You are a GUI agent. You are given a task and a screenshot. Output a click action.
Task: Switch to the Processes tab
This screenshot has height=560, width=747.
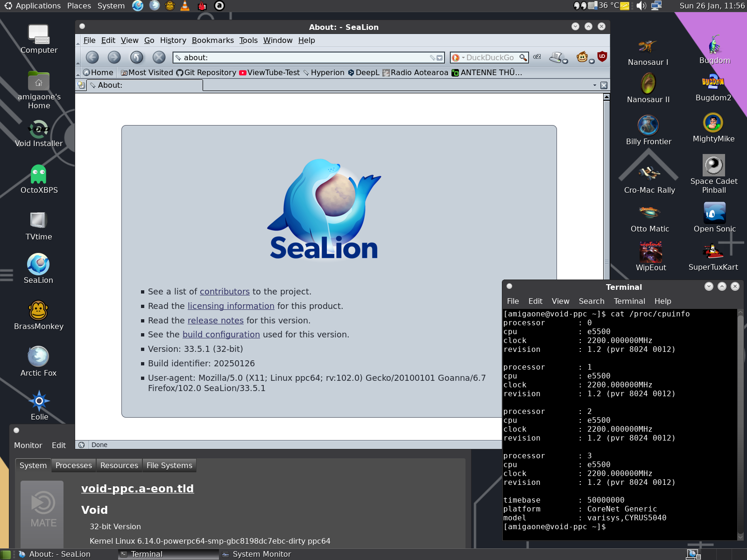[74, 465]
